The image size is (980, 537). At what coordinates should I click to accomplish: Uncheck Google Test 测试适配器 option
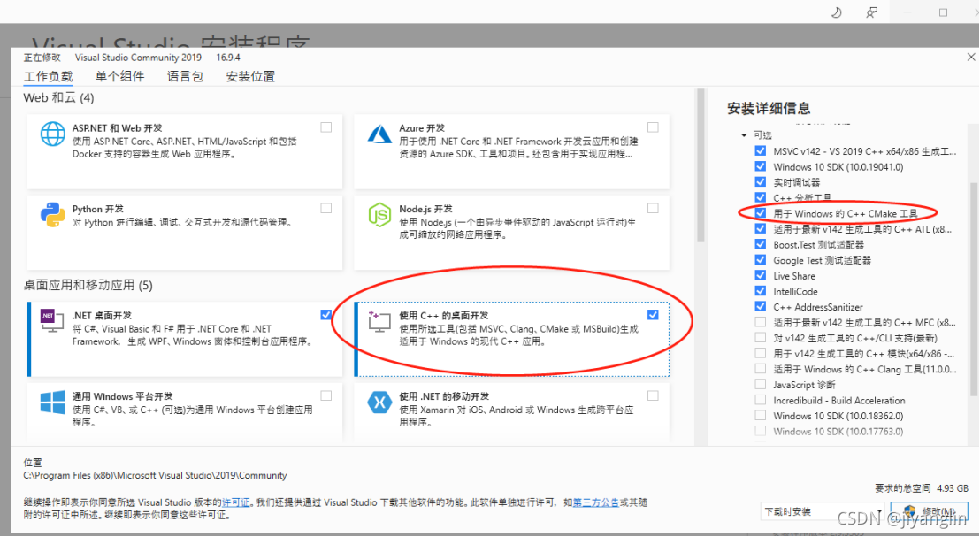tap(760, 260)
